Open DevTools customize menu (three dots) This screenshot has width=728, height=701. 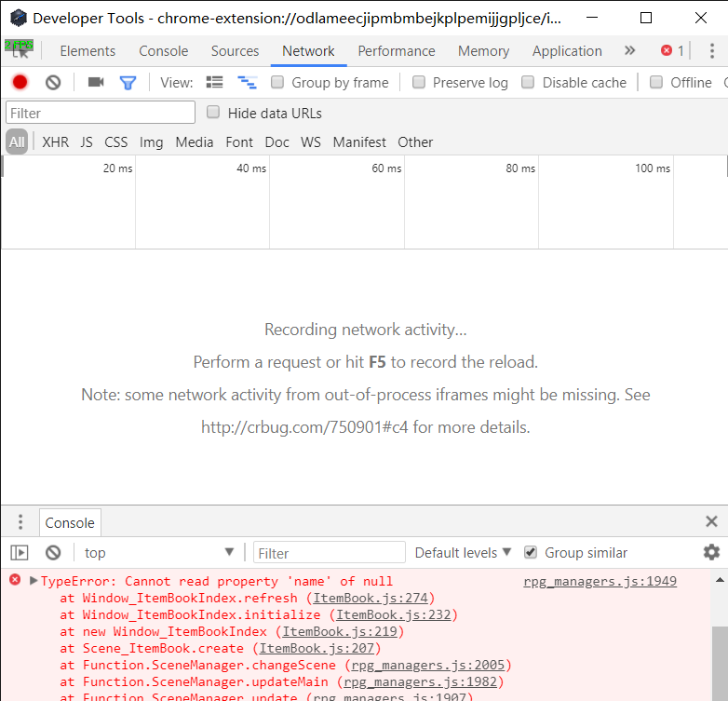(x=712, y=50)
